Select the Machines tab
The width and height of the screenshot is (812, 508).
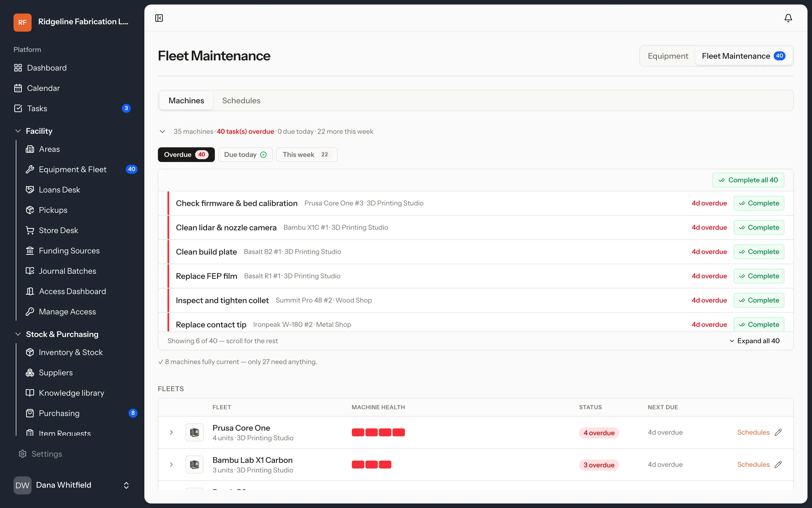(x=186, y=100)
